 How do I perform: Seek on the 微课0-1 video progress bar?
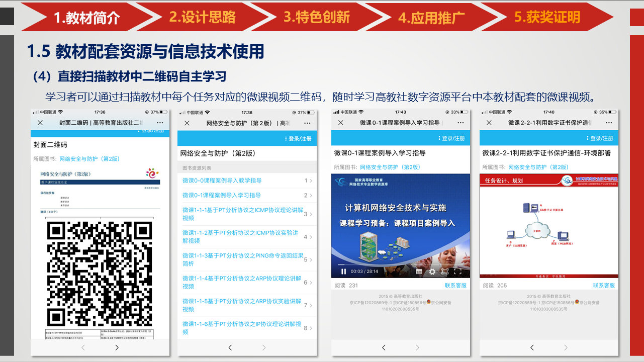click(x=401, y=264)
